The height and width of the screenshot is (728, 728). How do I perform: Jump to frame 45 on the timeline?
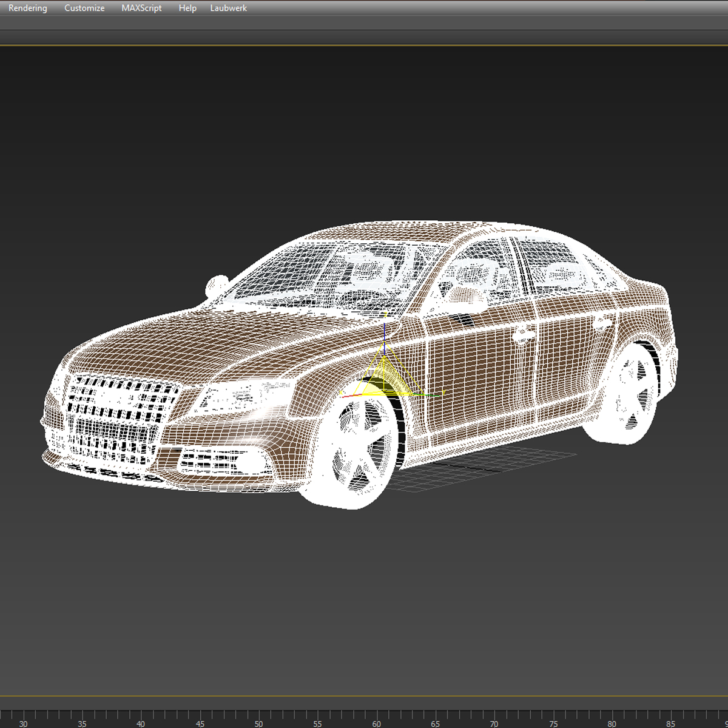point(200,722)
